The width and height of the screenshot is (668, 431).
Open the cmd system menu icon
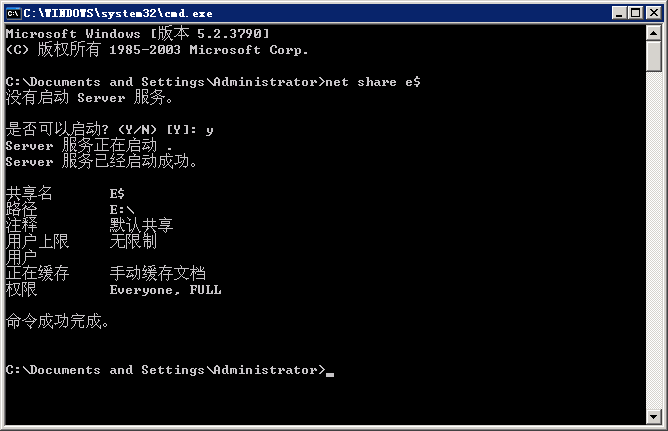point(13,13)
